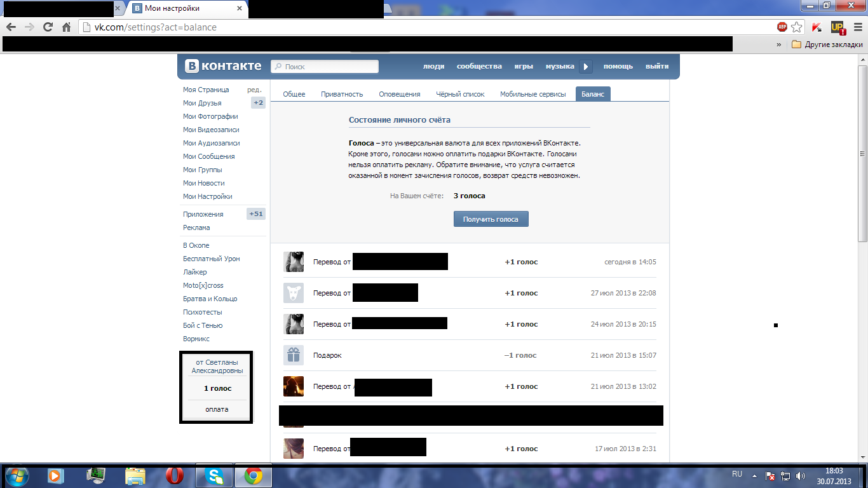Screen dimensions: 868x488
Task: Open игры in the header
Action: (x=524, y=66)
